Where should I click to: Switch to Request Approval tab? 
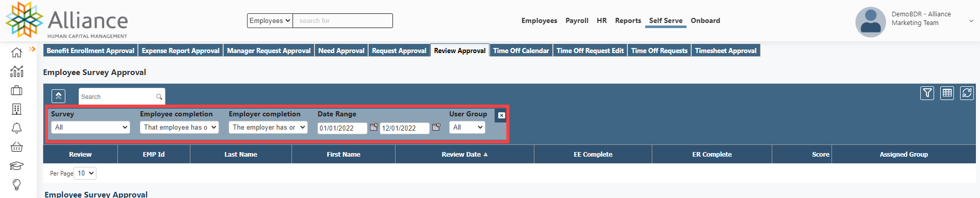click(399, 51)
